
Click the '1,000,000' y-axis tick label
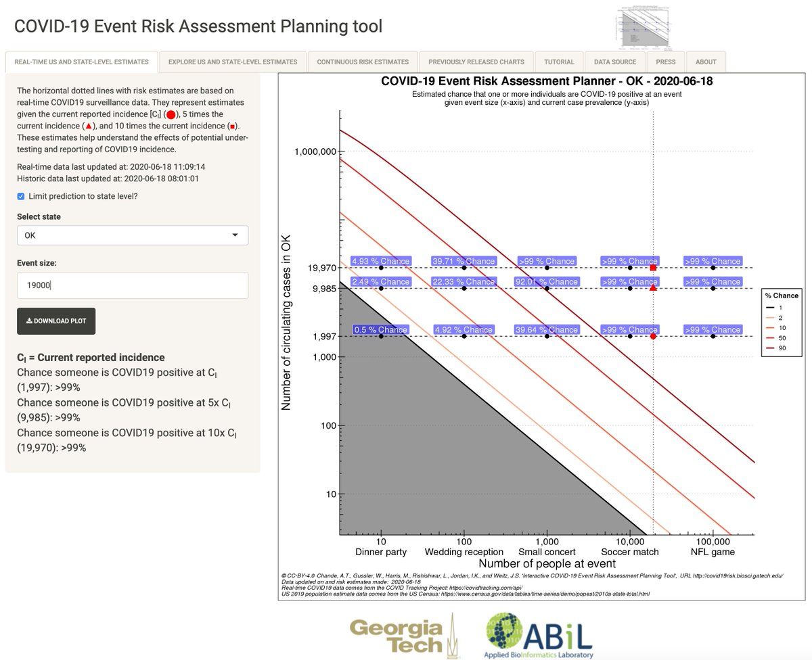pyautogui.click(x=315, y=151)
